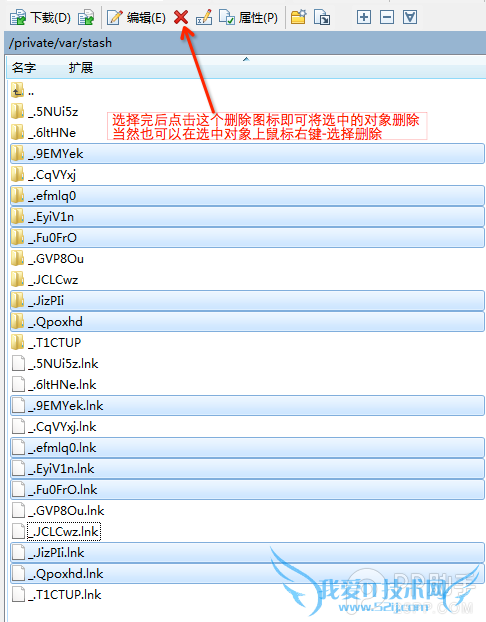
Task: Click the 编辑(E) edit button
Action: pyautogui.click(x=136, y=17)
